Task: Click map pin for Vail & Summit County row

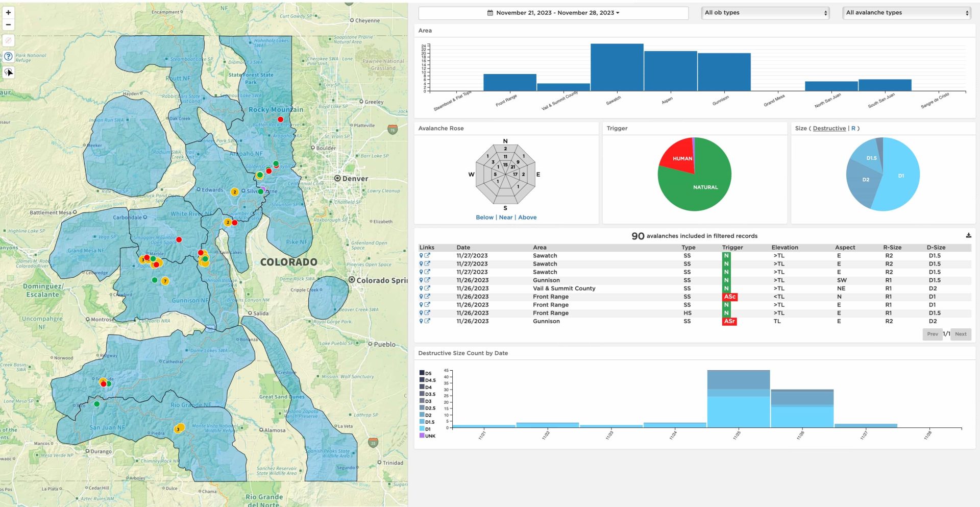Action: pyautogui.click(x=421, y=288)
